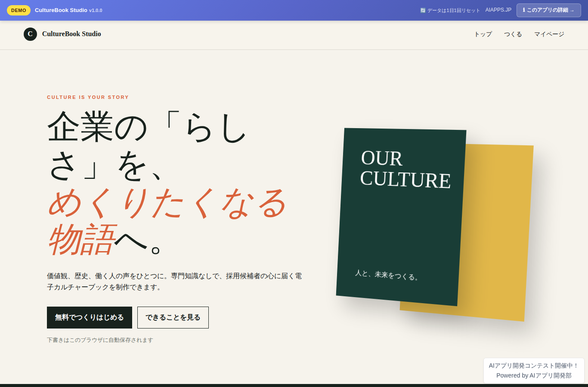This screenshot has width=588, height=387.
Task: Click the 下書きはこのブラウザに自動保存されます note
Action: 100,340
